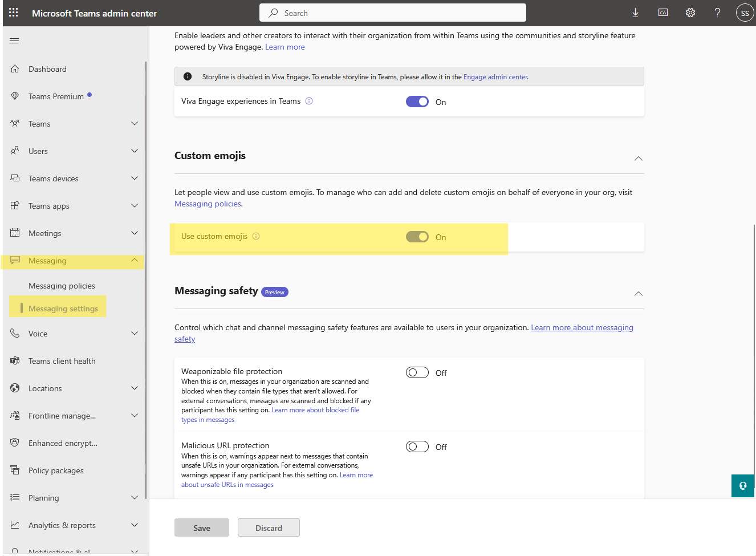Enable Weaponizable file protection toggle
The height and width of the screenshot is (556, 756).
417,372
